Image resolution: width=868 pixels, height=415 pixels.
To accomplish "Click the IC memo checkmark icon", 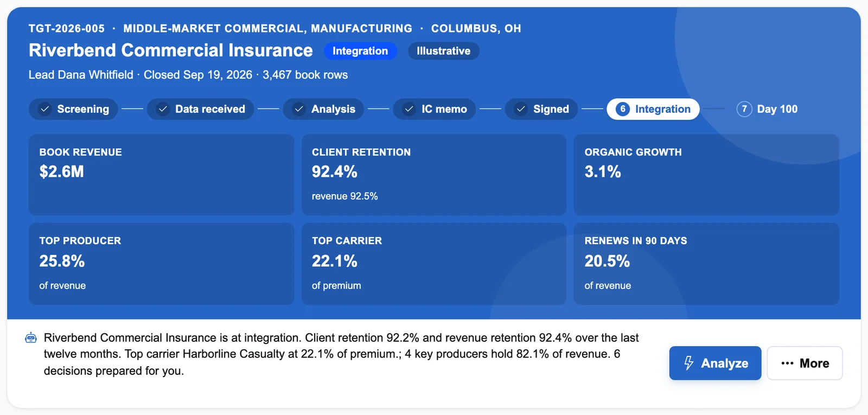I will tap(409, 109).
